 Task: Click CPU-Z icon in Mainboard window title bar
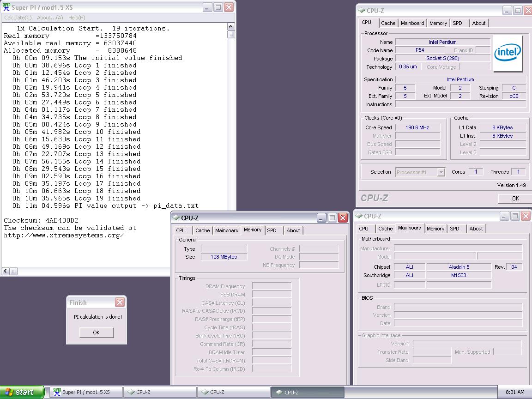click(x=359, y=216)
